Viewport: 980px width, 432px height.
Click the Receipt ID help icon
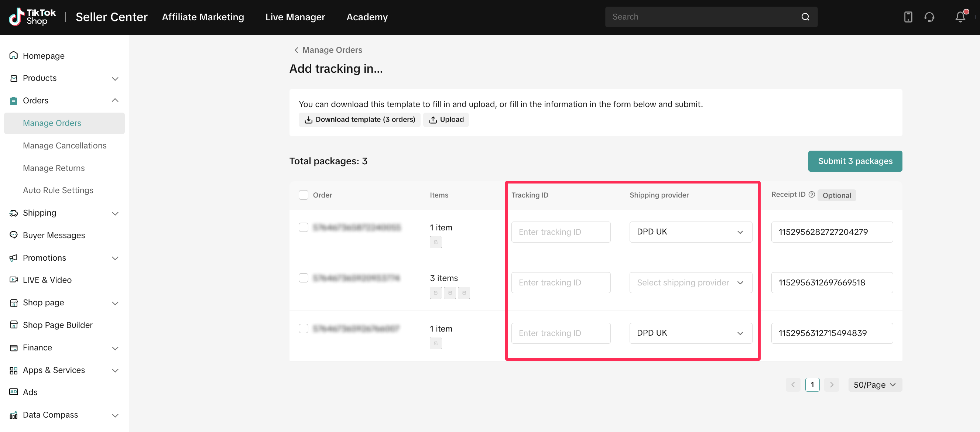point(812,194)
